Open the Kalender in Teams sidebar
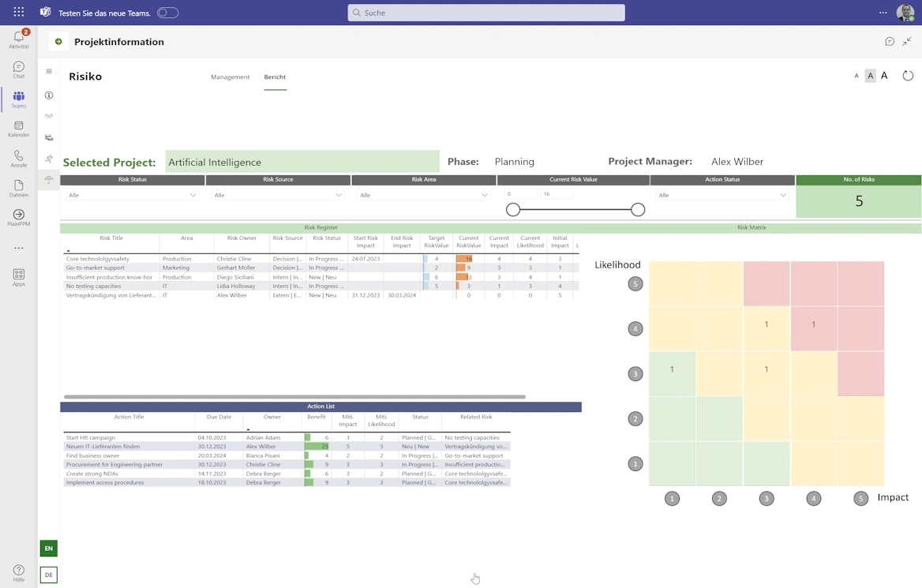This screenshot has height=588, width=922. click(x=18, y=129)
